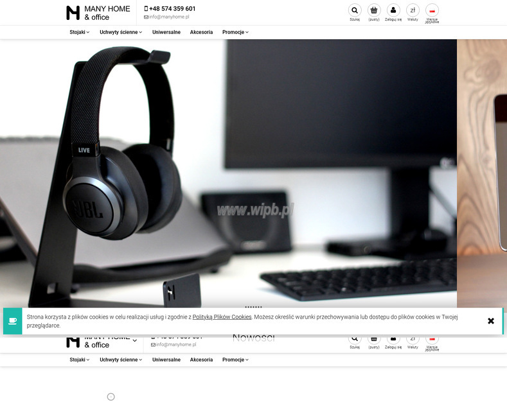This screenshot has height=420, width=507.
Task: Click Zaloguj się label in lower sticky header
Action: coord(393,347)
